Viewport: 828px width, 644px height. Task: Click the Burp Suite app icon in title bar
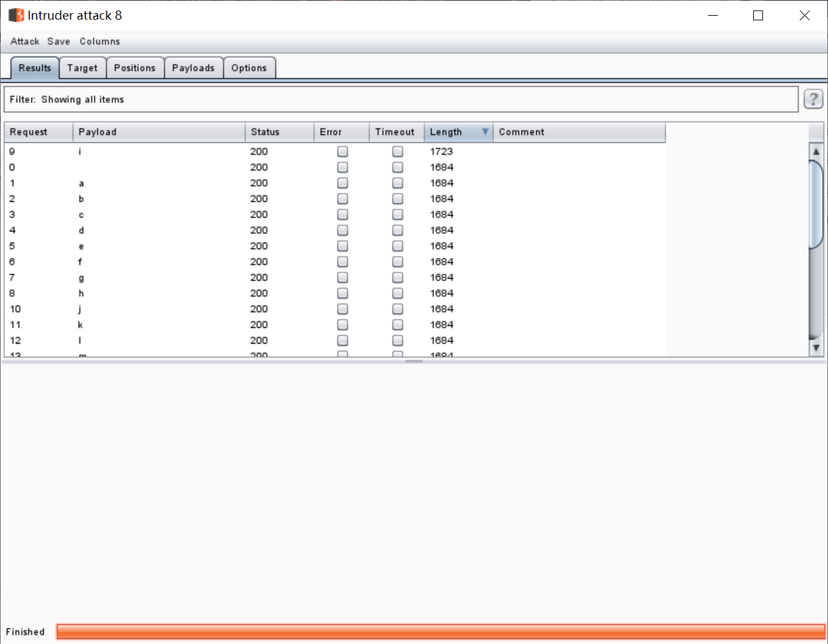16,15
